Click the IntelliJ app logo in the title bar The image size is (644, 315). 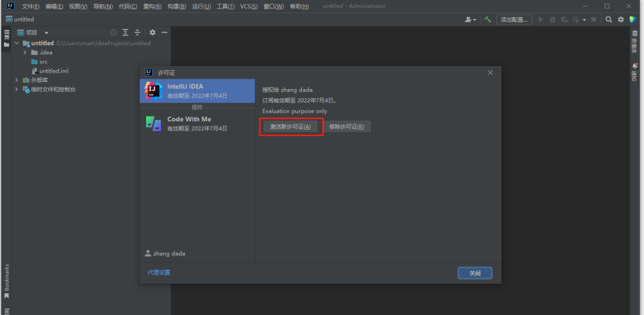[x=10, y=6]
